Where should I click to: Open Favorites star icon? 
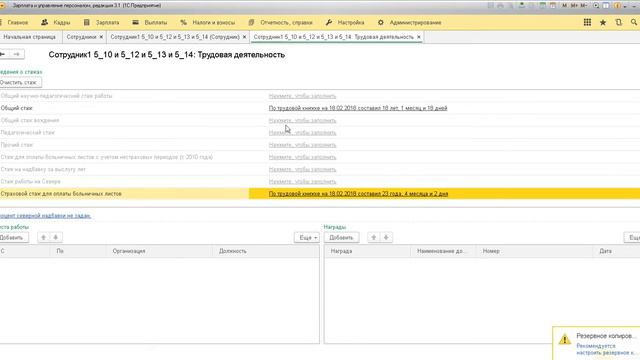point(603,22)
